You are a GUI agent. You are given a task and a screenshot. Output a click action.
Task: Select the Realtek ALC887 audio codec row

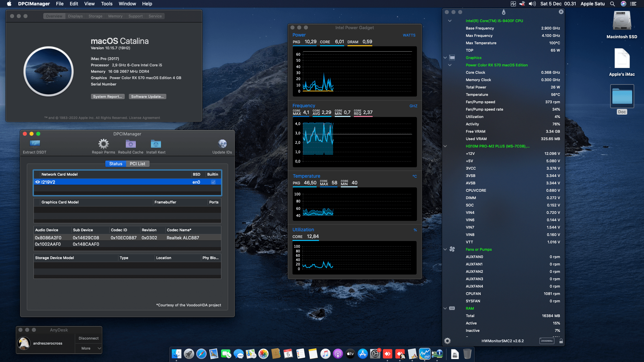[x=127, y=238]
